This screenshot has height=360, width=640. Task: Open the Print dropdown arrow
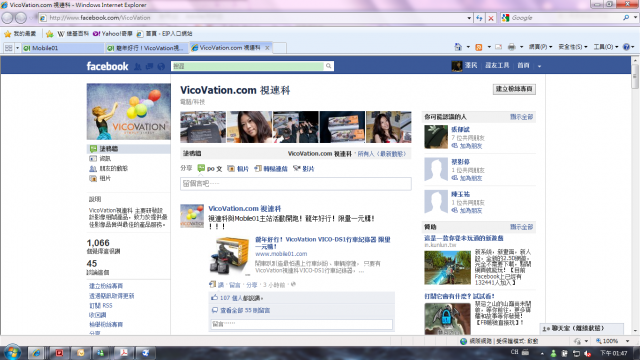(x=521, y=47)
